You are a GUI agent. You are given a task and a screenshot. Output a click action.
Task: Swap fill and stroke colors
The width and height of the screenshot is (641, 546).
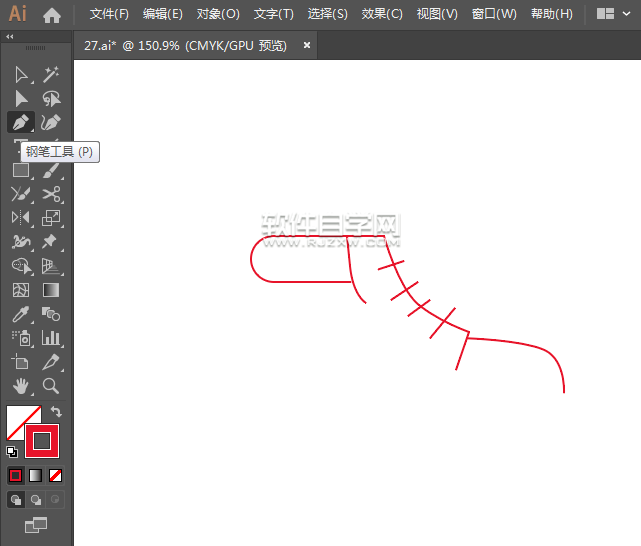[x=56, y=412]
